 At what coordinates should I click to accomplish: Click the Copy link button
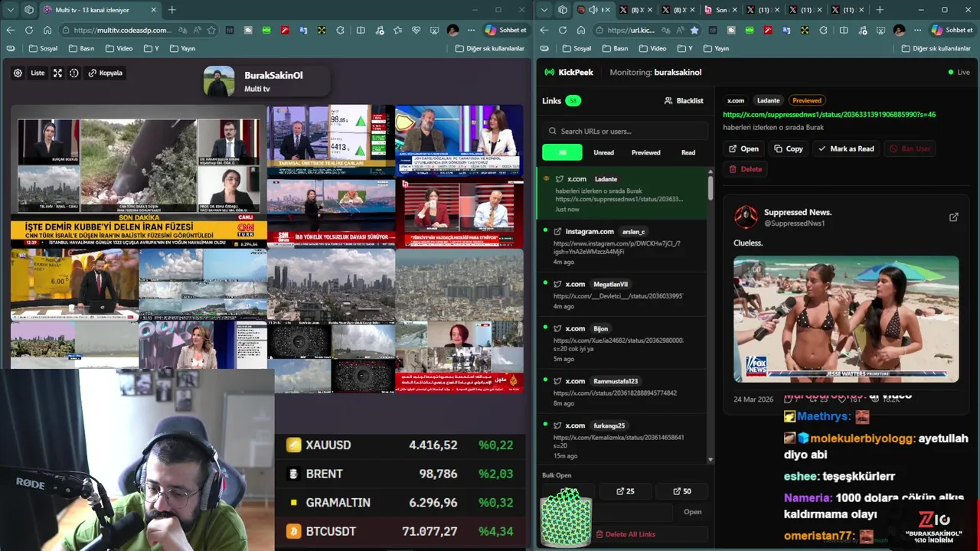(x=788, y=148)
